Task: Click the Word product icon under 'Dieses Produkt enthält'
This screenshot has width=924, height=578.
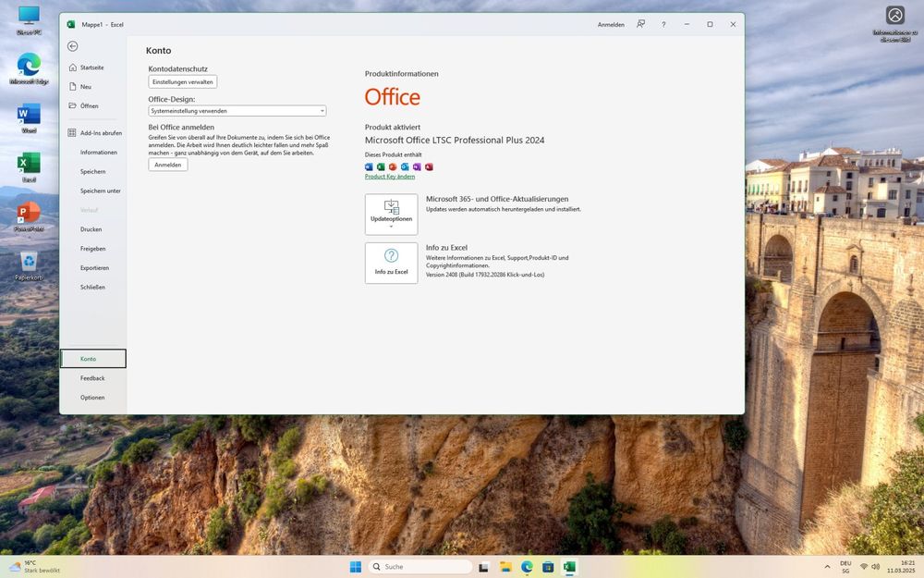Action: 369,166
